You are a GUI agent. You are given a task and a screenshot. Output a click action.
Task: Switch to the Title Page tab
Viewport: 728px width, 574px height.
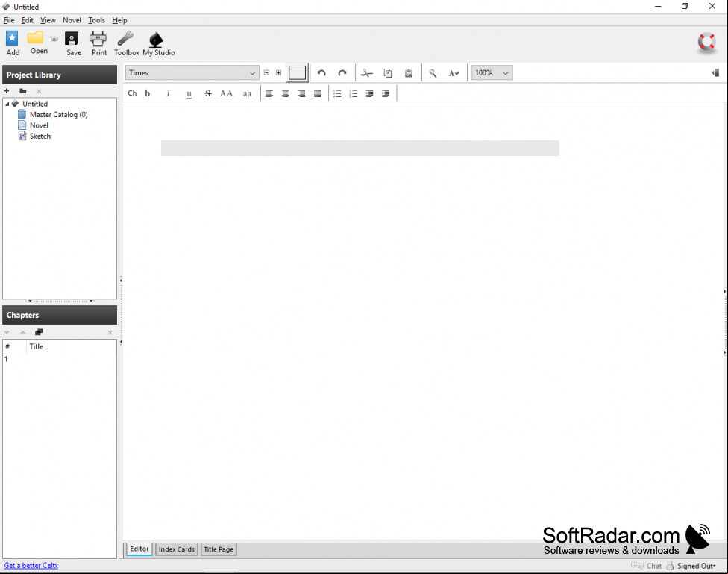click(x=219, y=549)
